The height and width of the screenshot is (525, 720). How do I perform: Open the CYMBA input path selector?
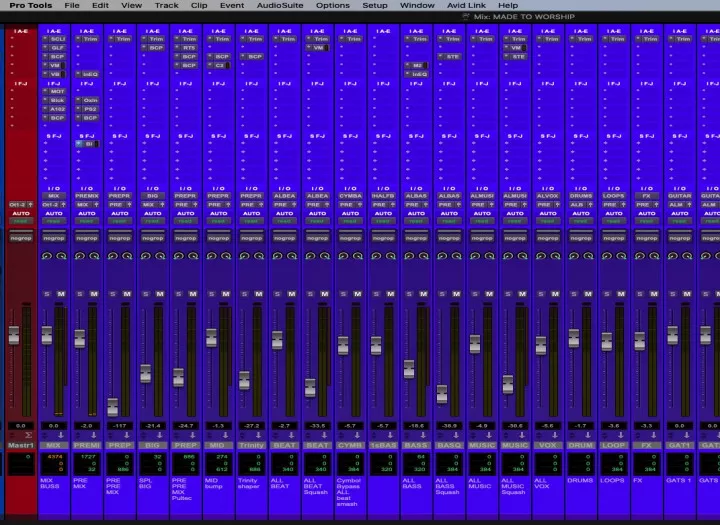pyautogui.click(x=350, y=196)
